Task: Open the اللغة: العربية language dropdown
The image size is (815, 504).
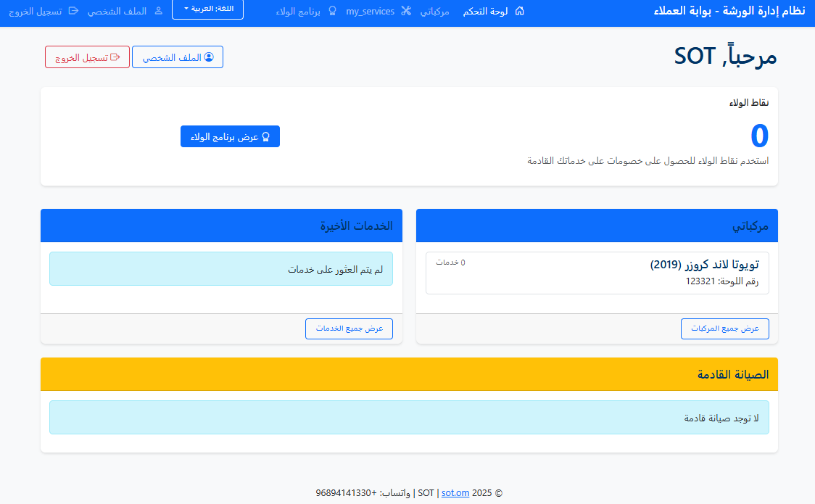Action: pyautogui.click(x=208, y=9)
